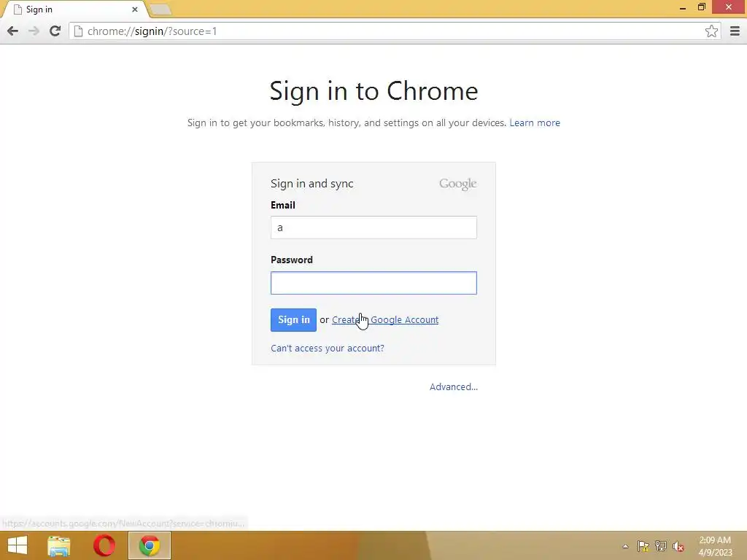Close the Sign in tab

(x=135, y=9)
